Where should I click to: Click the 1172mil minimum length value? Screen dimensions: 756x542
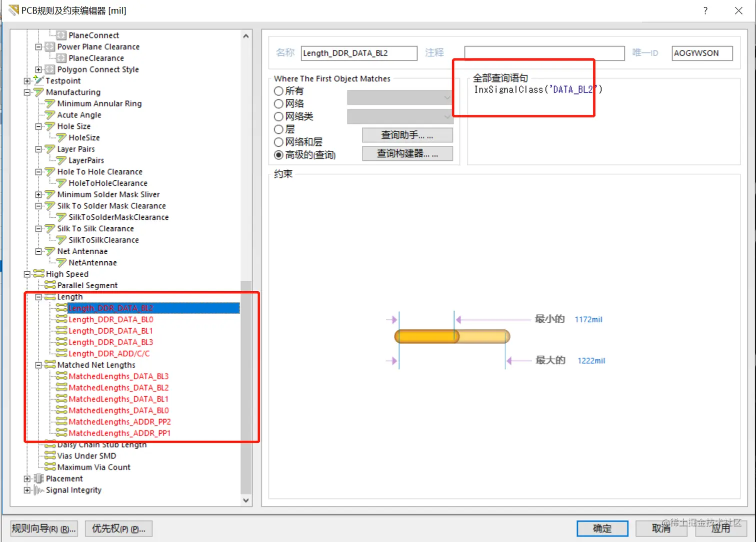click(x=588, y=320)
